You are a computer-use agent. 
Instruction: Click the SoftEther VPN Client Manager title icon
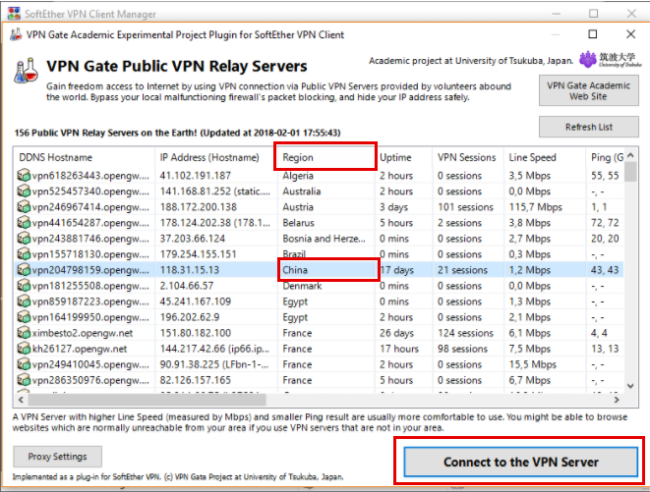pos(14,13)
